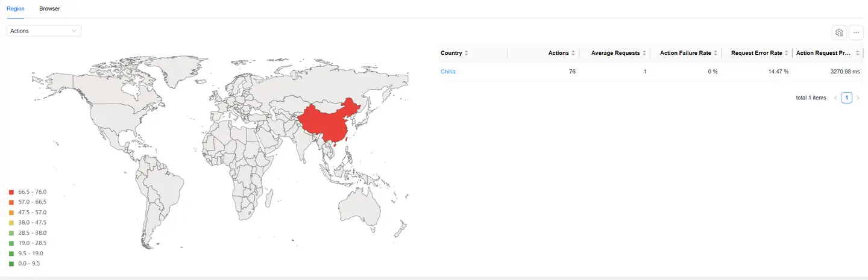Sort by Request Error Rate icon
Screen dimensions: 868x280
[x=786, y=53]
